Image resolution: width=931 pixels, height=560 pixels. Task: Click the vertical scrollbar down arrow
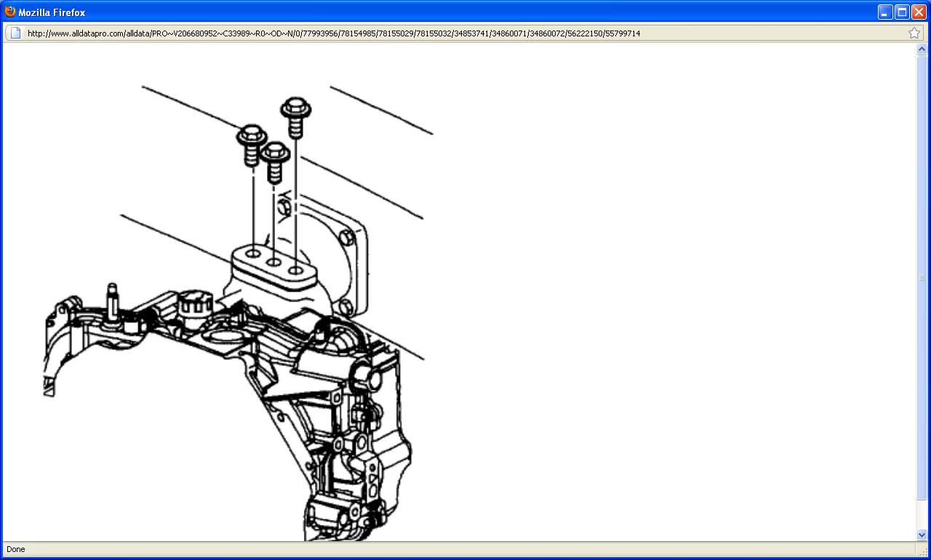922,535
